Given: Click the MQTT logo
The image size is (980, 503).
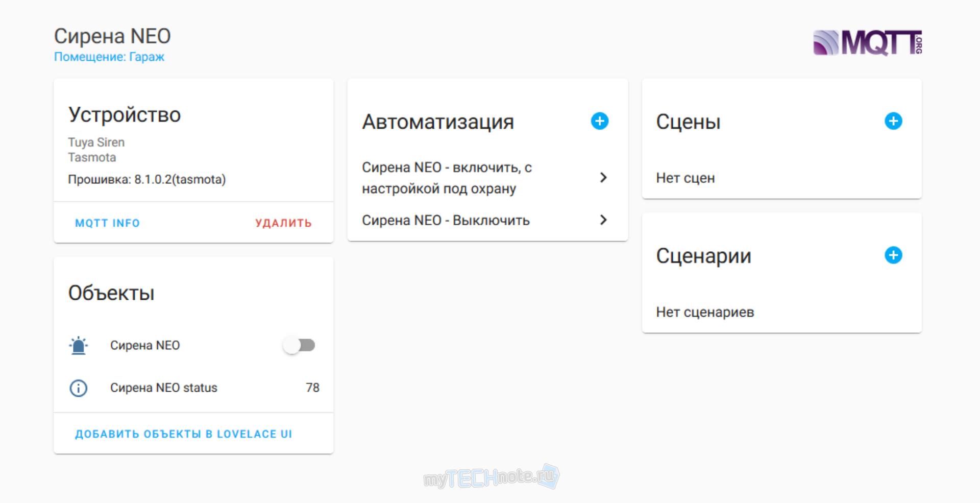Looking at the screenshot, I should [867, 42].
